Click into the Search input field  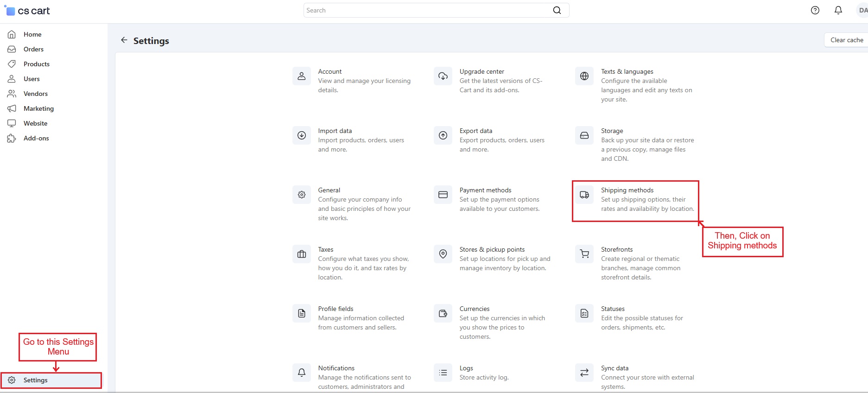tap(426, 10)
